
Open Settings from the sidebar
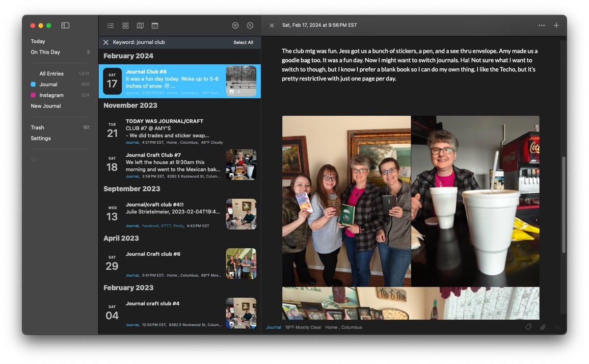[40, 138]
